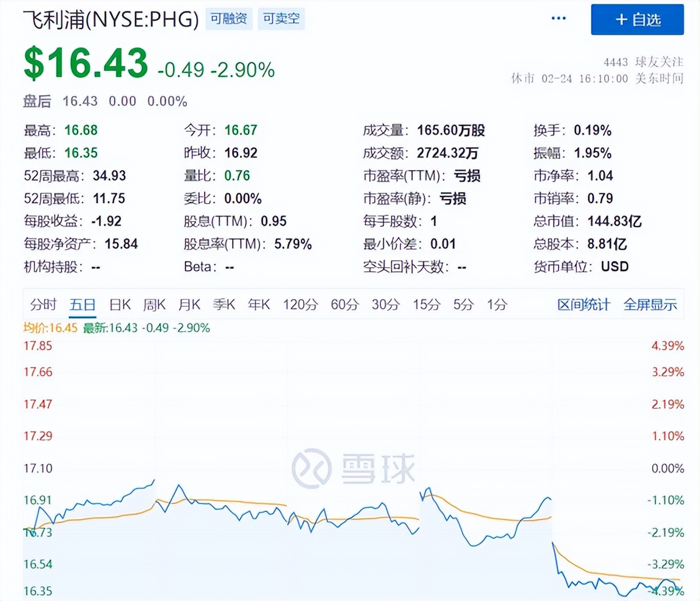View the 月K monthly chart
The width and height of the screenshot is (700, 601).
point(189,304)
